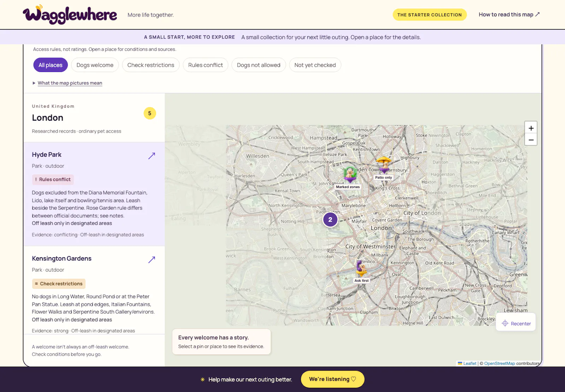The image size is (565, 392).
Task: Open the OpenStreetMap attribution link
Action: coord(499,363)
